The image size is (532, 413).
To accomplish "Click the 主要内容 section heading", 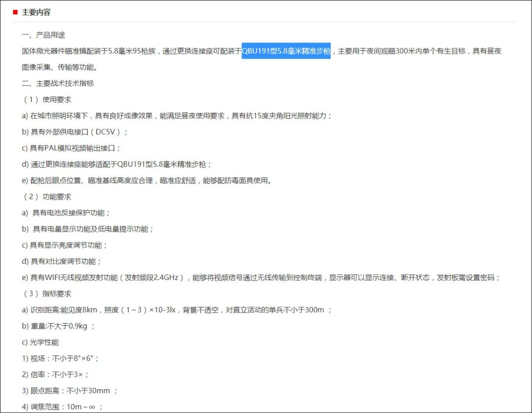I will click(x=36, y=12).
